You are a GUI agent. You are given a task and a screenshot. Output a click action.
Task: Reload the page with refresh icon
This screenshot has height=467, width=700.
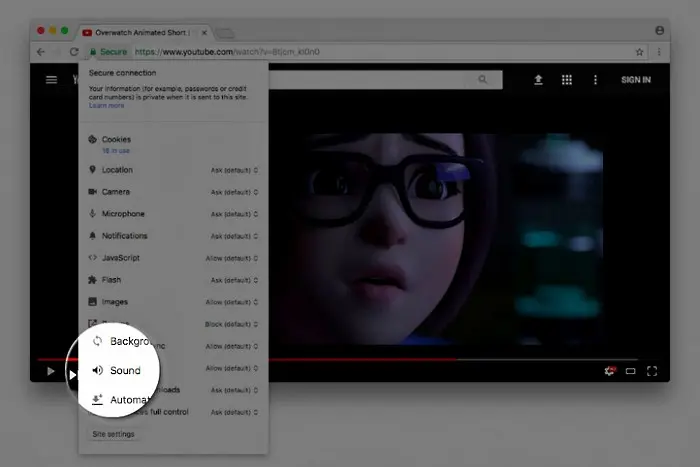[x=74, y=52]
